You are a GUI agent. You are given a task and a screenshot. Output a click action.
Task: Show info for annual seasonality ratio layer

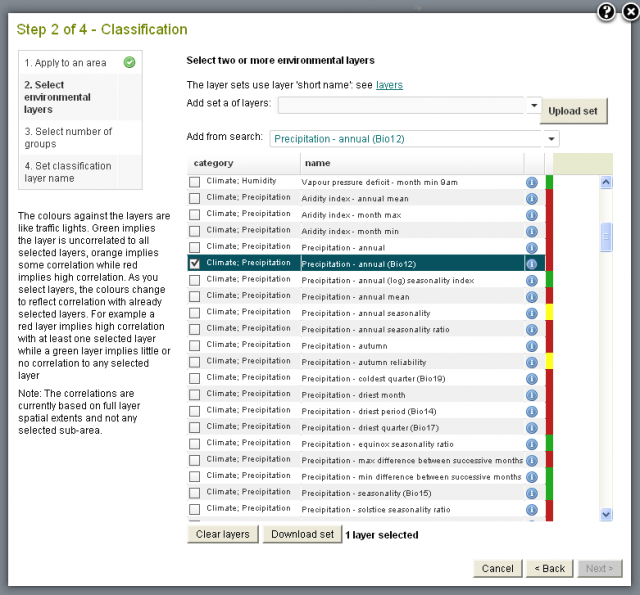pyautogui.click(x=531, y=329)
